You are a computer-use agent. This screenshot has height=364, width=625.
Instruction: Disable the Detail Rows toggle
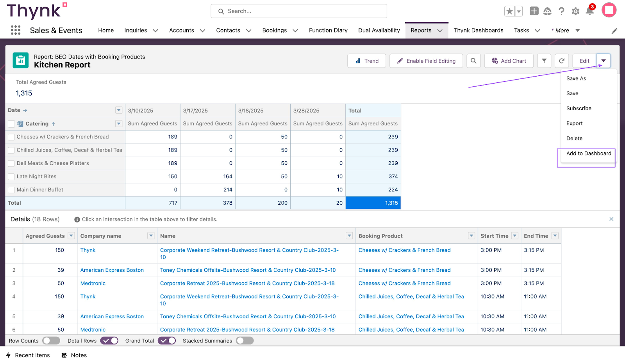click(109, 341)
